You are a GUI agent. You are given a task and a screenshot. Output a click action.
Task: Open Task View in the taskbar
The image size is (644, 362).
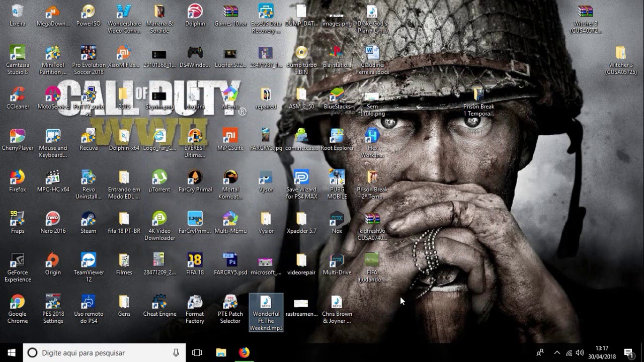pyautogui.click(x=197, y=352)
